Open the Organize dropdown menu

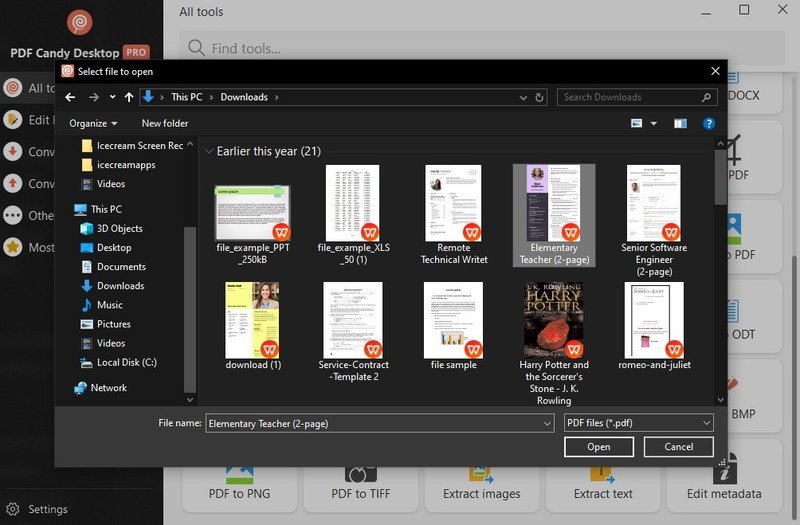pos(93,123)
